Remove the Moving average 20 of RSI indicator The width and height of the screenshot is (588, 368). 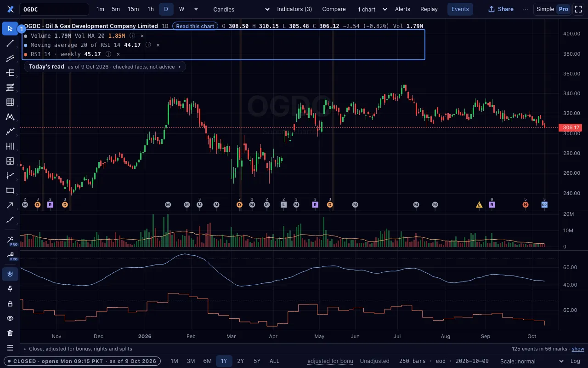tap(158, 45)
